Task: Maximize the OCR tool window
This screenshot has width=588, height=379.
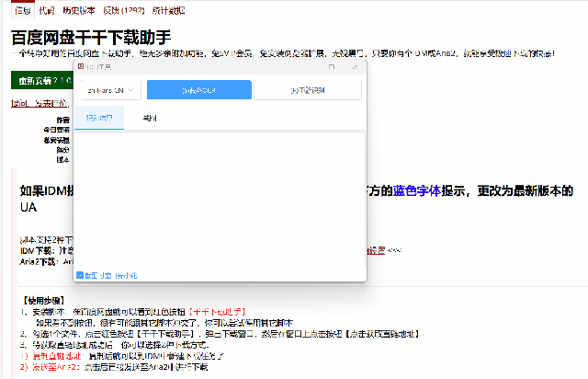Action: (331, 66)
